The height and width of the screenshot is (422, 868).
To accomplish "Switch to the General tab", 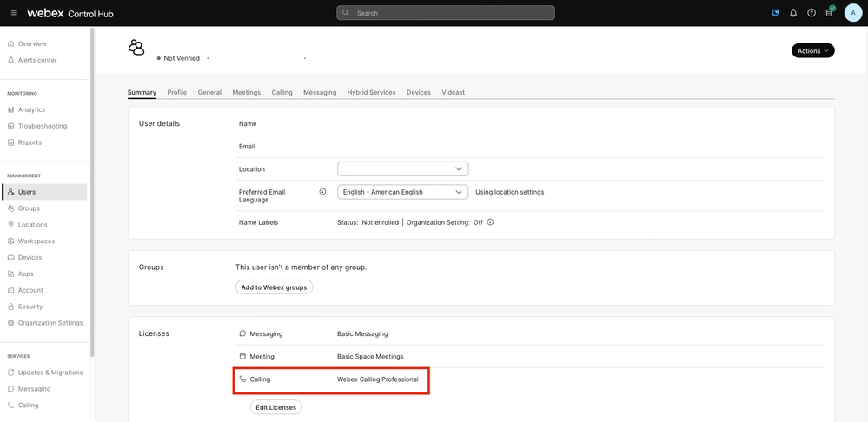I will pos(209,92).
